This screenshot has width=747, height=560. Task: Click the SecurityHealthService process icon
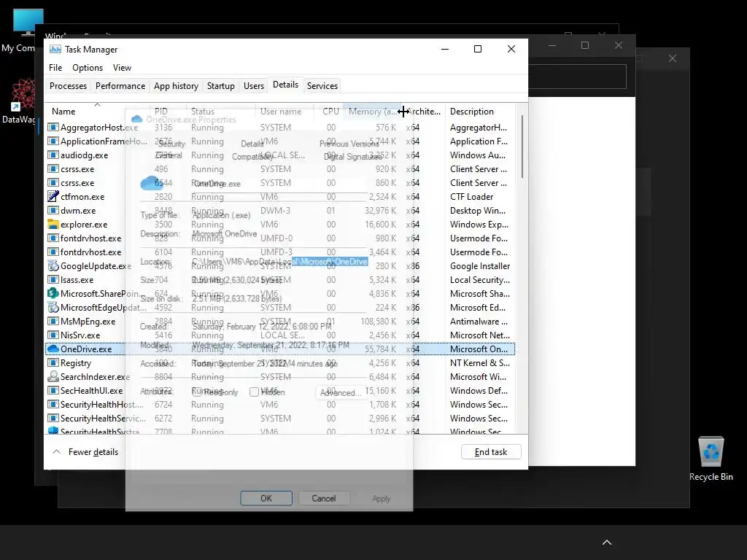pos(53,418)
